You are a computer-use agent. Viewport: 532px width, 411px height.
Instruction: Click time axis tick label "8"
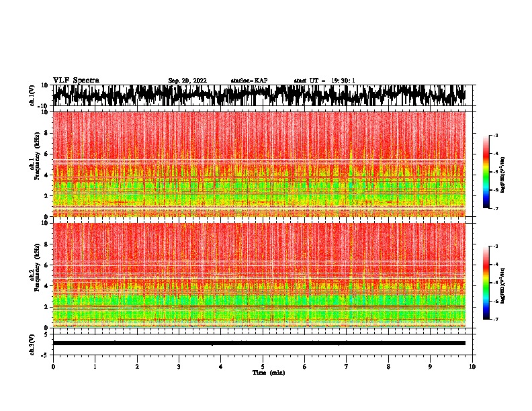point(388,367)
